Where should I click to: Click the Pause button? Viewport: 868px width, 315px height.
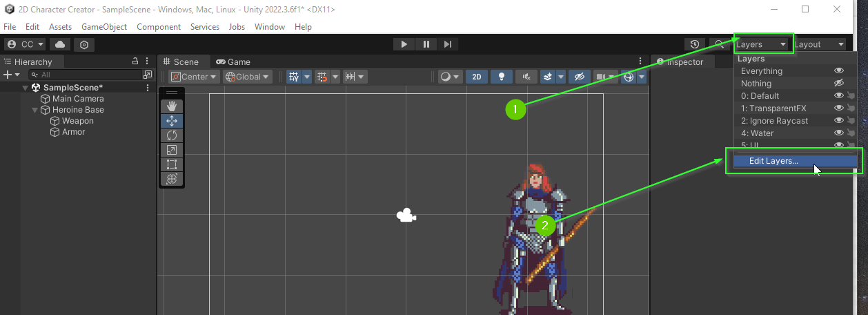click(x=426, y=44)
